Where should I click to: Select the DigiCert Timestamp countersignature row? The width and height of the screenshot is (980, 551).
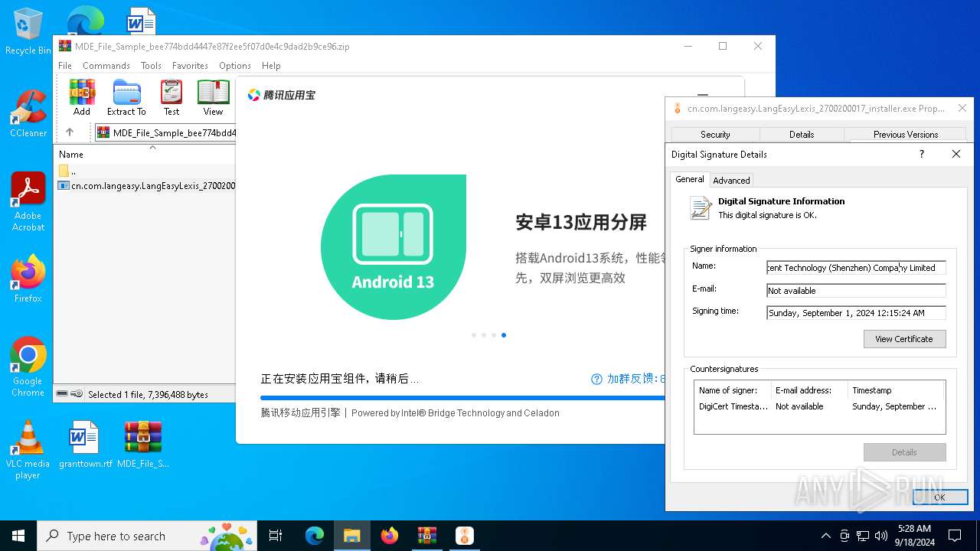click(x=819, y=406)
